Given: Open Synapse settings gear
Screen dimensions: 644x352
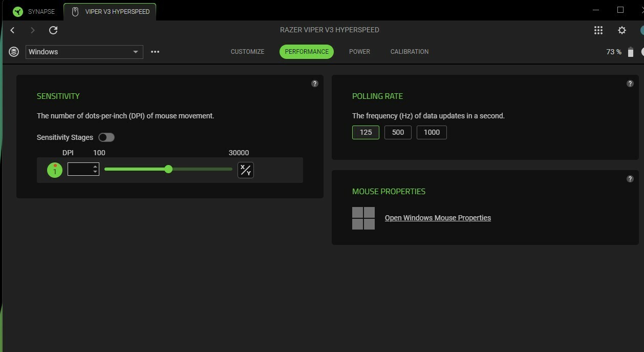Looking at the screenshot, I should (622, 30).
